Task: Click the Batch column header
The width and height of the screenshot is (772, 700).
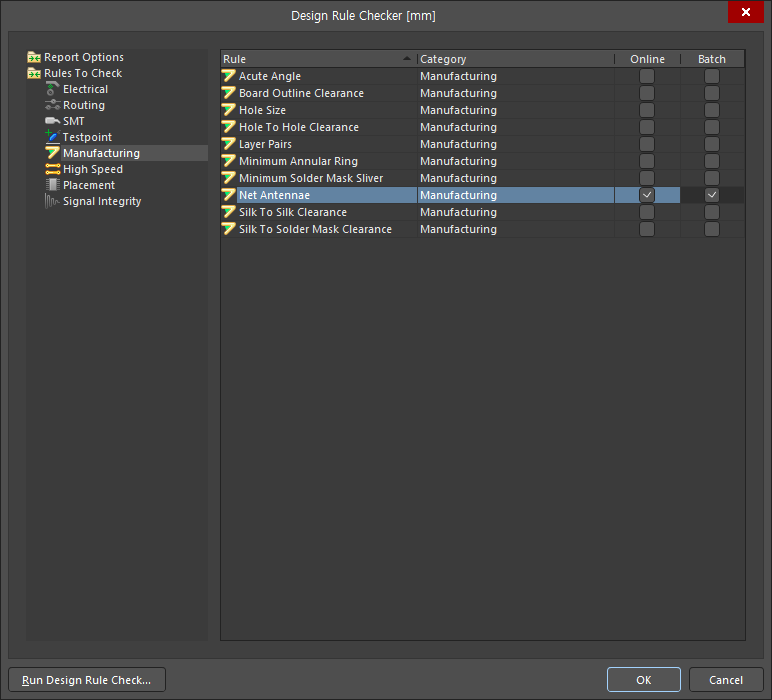Action: click(712, 59)
